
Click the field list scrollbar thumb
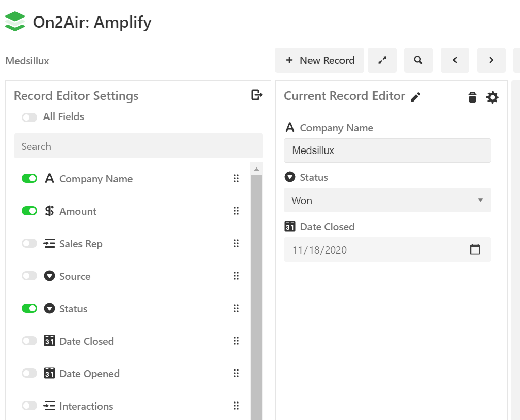click(256, 297)
